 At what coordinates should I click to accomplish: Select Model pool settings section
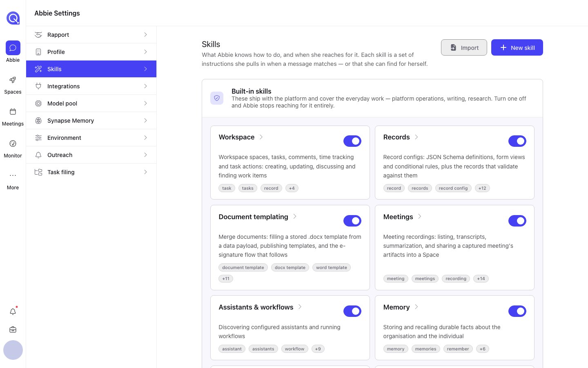click(x=91, y=103)
